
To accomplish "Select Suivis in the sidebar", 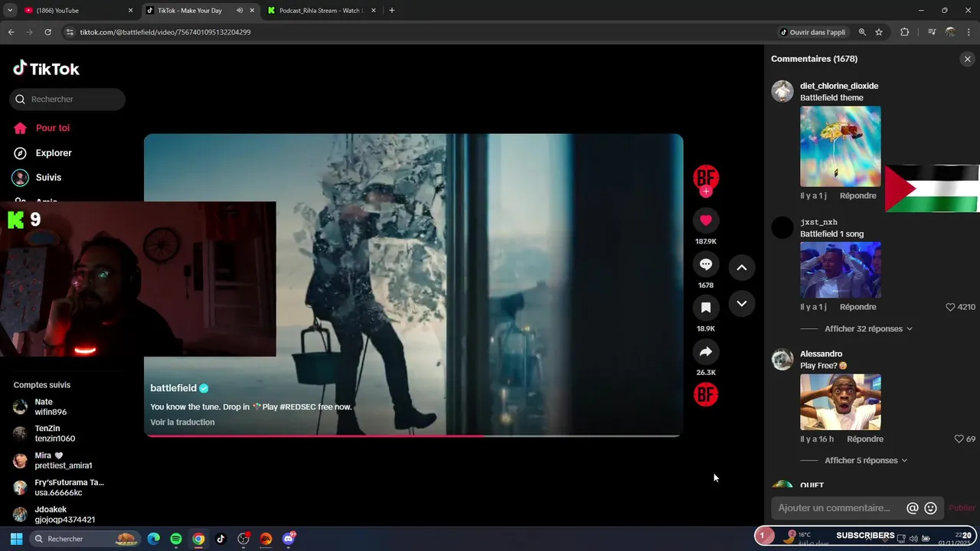I will 48,178.
